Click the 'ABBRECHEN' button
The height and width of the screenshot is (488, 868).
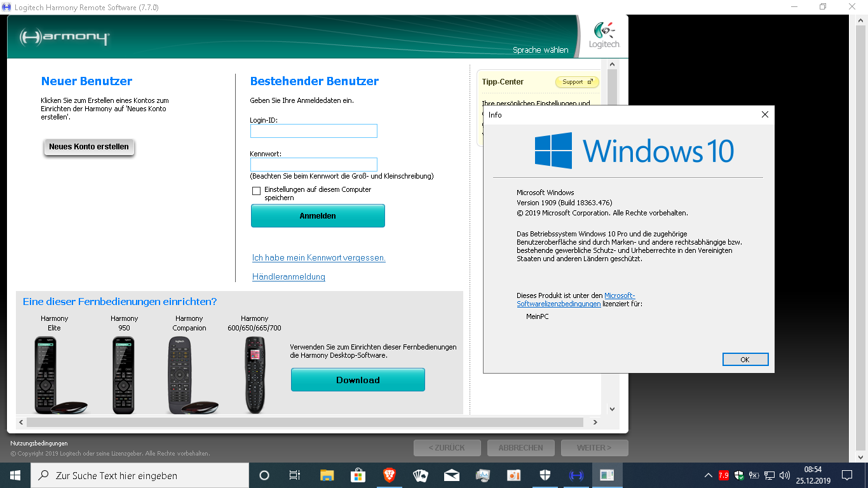coord(520,448)
